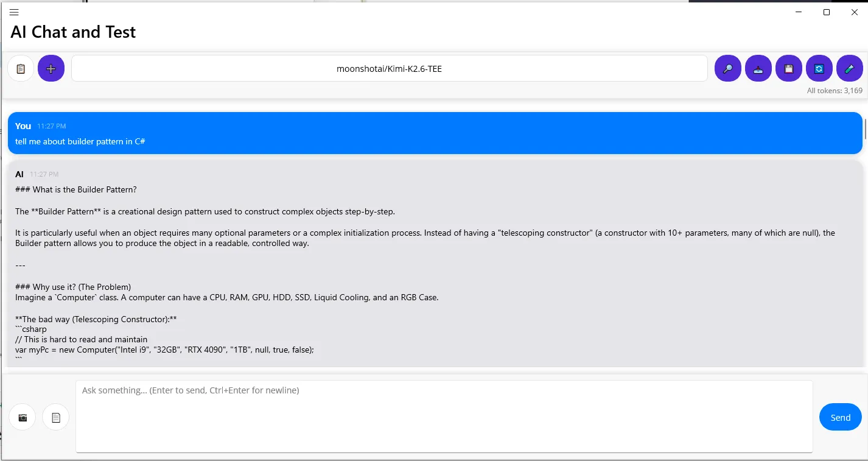868x461 pixels.
Task: Focus the model name field moonshotai/Kimi-K2.6-TEE
Action: click(390, 69)
